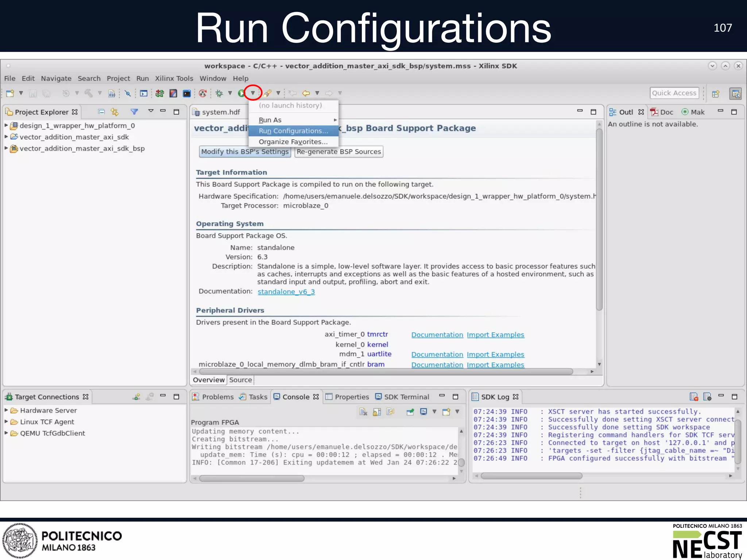Screen dimensions: 747x560
Task: Click the skip all breakpoints icon
Action: tap(128, 93)
